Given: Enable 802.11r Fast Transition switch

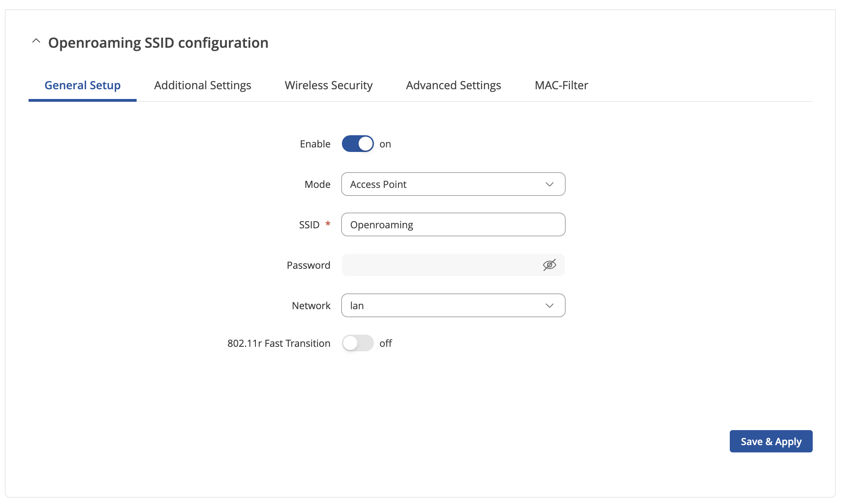Looking at the screenshot, I should coord(358,343).
